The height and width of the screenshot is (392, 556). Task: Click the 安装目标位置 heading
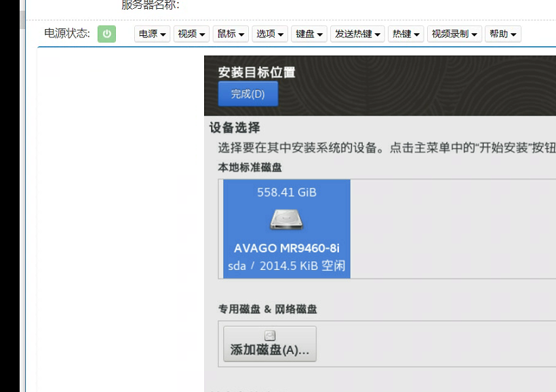(x=256, y=73)
